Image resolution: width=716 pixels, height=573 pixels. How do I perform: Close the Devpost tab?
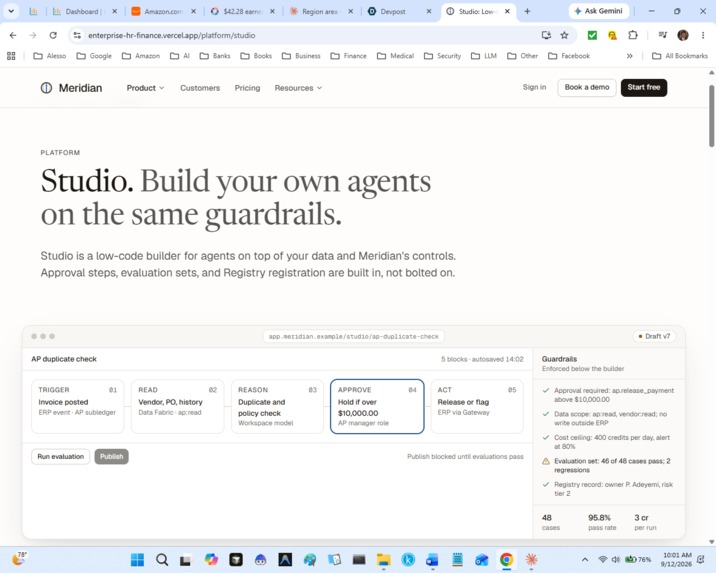[429, 11]
